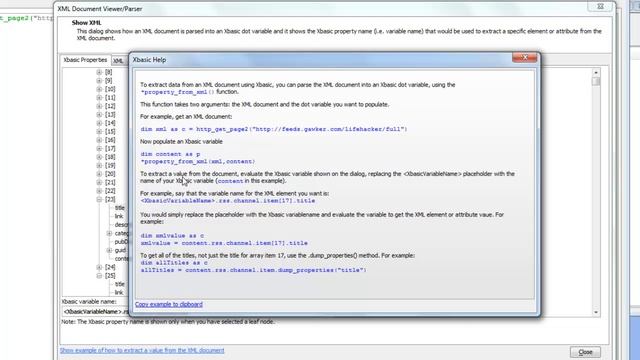Click 'Now populate an Xbasic variable' text

(181, 142)
